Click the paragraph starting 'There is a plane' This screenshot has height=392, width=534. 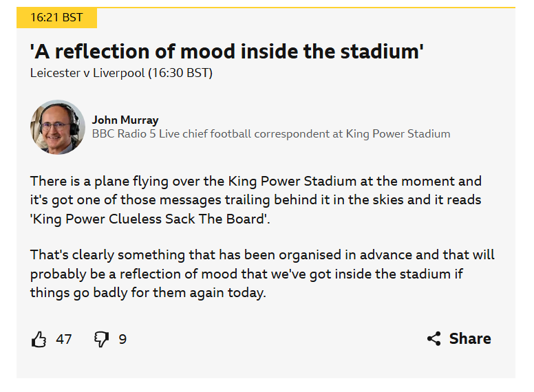(256, 200)
